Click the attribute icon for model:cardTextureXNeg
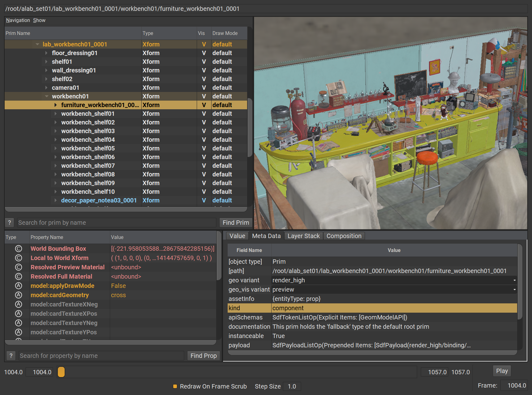 coord(19,304)
